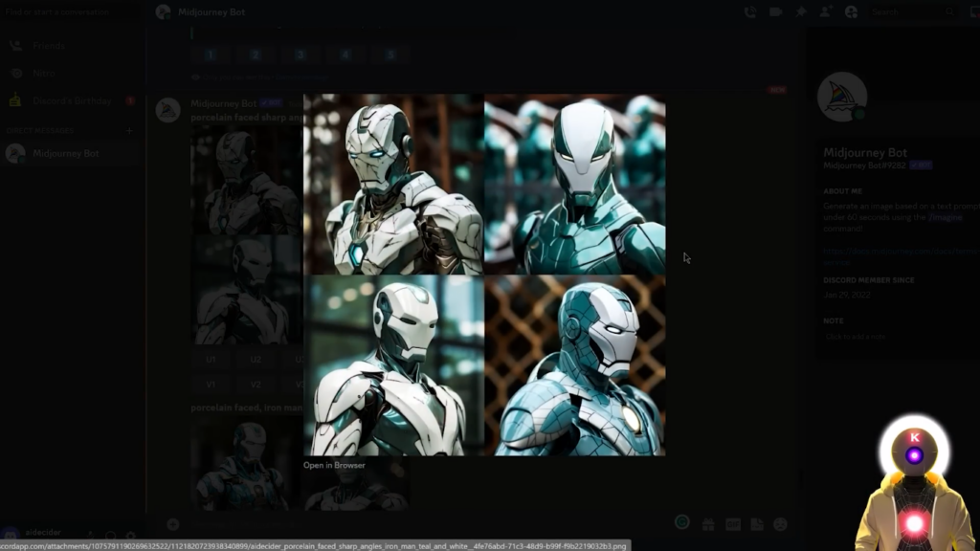
Task: Click the 'Jan 29, 2022' member date
Action: [x=847, y=295]
